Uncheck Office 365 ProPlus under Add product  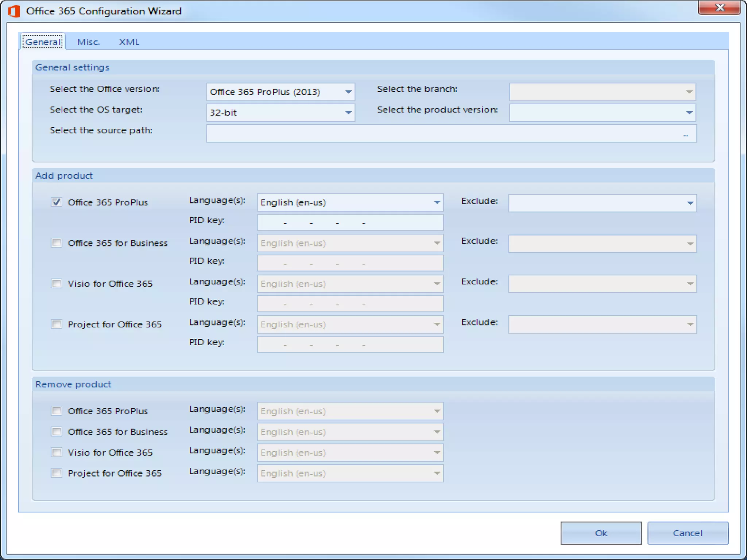pos(57,202)
